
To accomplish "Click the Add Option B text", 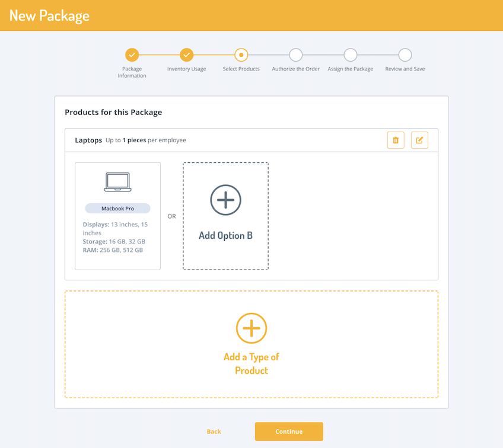I will click(225, 235).
